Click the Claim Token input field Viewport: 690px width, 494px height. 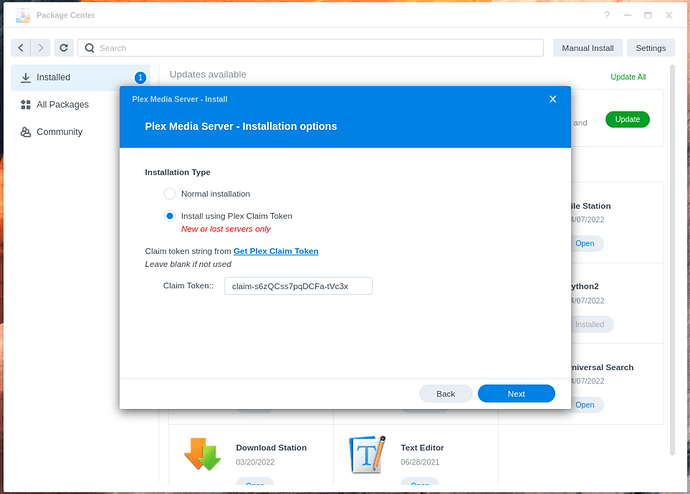point(298,286)
